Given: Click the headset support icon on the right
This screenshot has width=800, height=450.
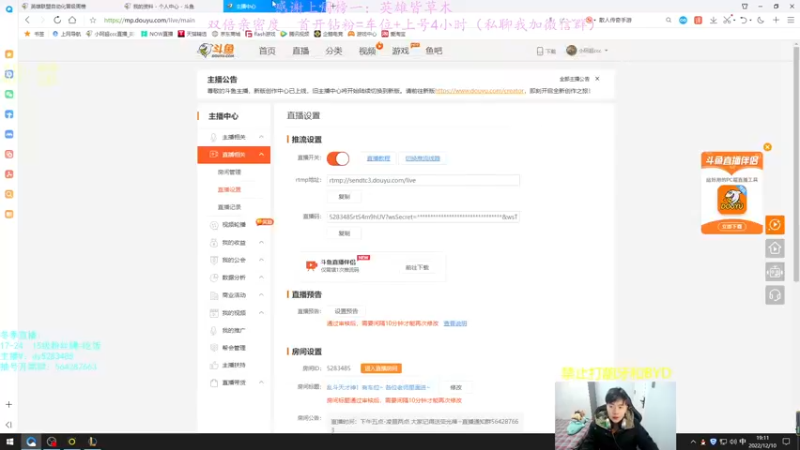Looking at the screenshot, I should tap(774, 295).
